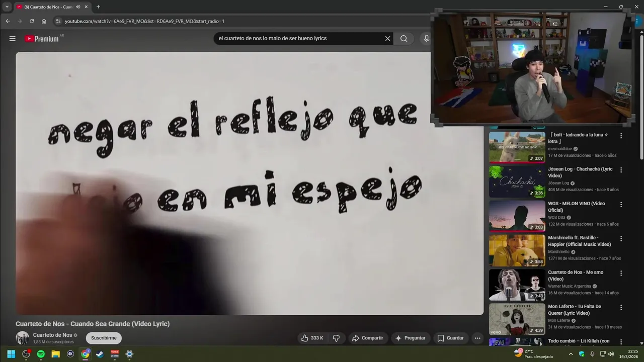Open options for bolt ladrando a la luna
The height and width of the screenshot is (362, 644).
click(621, 136)
